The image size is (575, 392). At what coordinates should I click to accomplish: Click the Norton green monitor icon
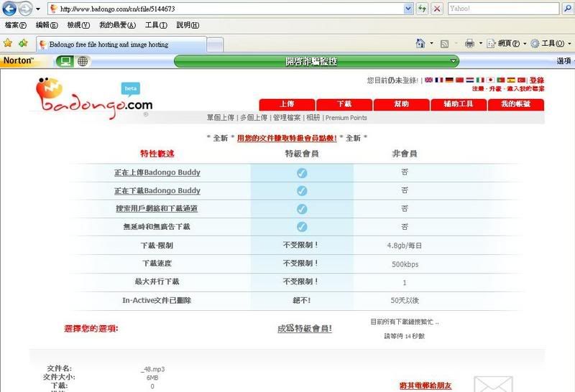tap(65, 61)
